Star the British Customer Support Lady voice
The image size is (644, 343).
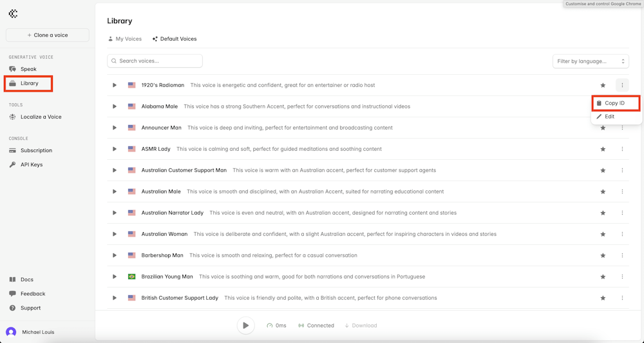[x=603, y=298]
